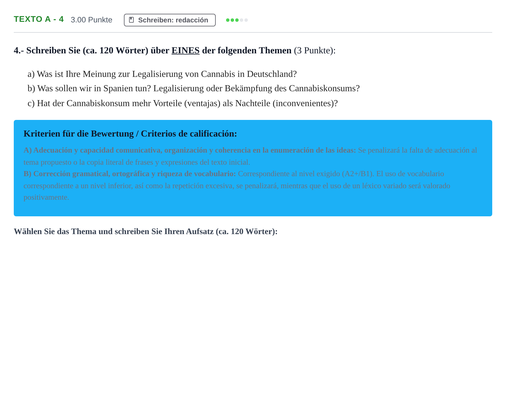
Task: Click the book icon in Schreiben badge
Action: click(131, 20)
